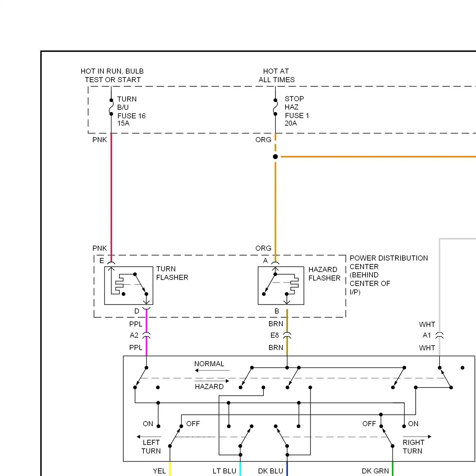Click the TURN FLASHER relay symbol
The width and height of the screenshot is (476, 476).
point(129,286)
